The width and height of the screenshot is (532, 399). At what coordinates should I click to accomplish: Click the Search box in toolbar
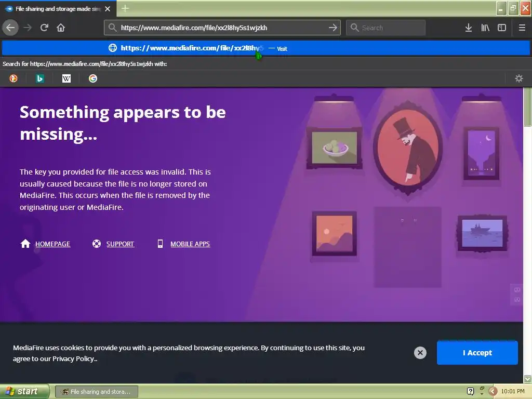click(x=386, y=28)
